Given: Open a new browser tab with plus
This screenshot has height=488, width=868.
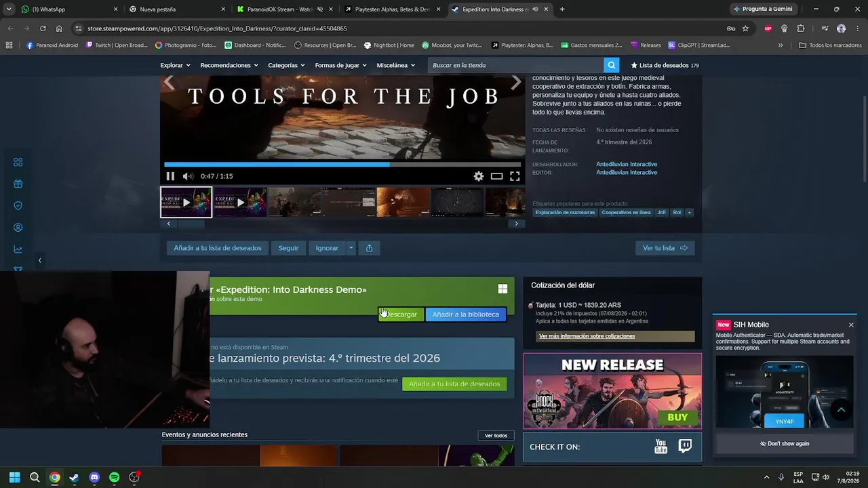Looking at the screenshot, I should pyautogui.click(x=562, y=9).
